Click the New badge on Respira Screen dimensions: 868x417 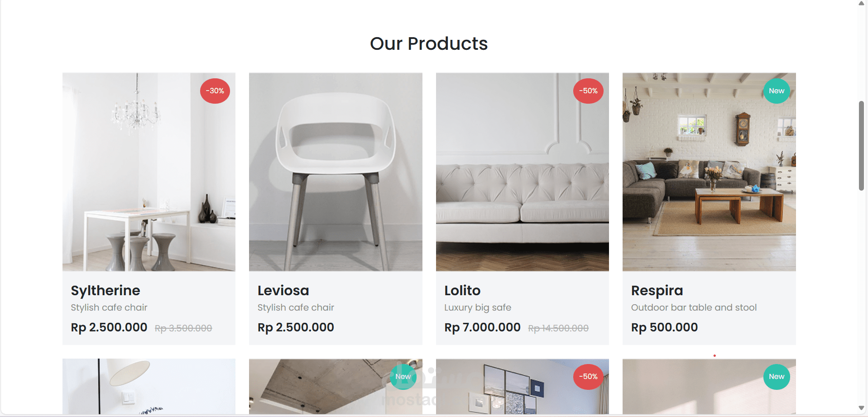click(777, 91)
